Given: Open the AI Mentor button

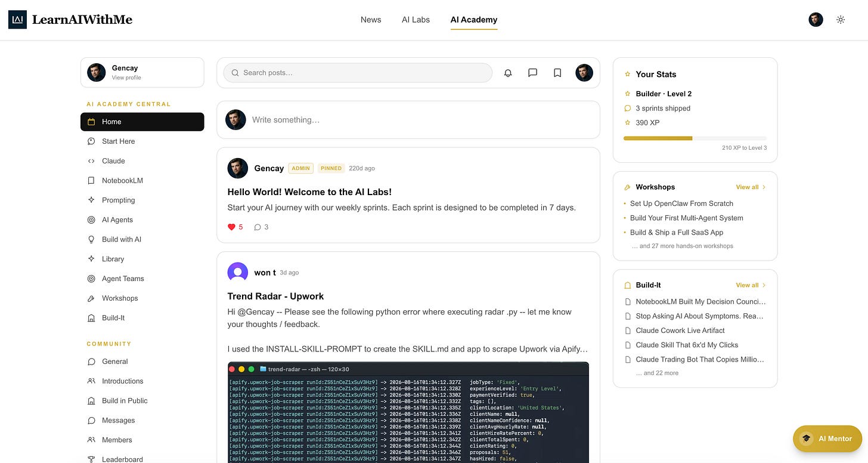Looking at the screenshot, I should click(x=827, y=439).
